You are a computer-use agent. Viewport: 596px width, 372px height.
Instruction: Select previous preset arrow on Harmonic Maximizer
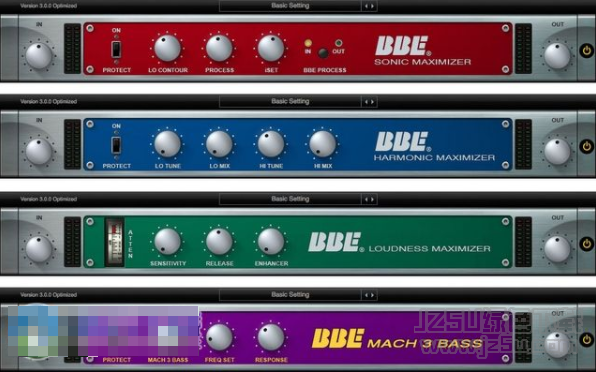coord(366,102)
